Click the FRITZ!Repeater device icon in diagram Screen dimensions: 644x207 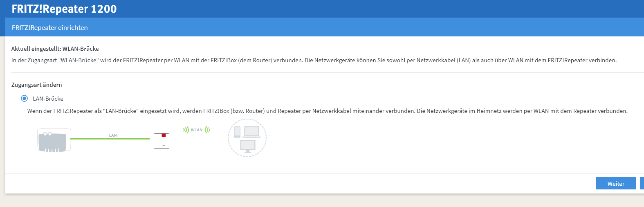tap(162, 141)
